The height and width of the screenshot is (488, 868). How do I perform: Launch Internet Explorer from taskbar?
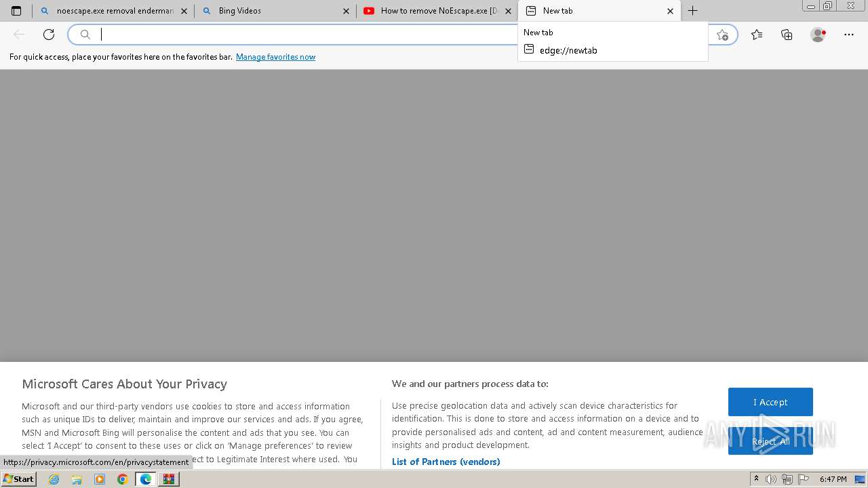coord(54,479)
